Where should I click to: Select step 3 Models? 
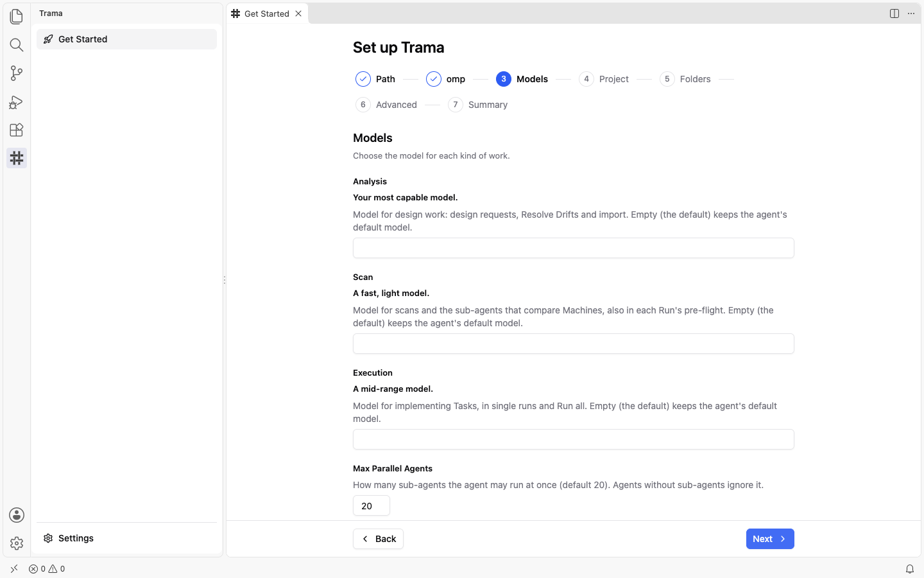pos(522,79)
